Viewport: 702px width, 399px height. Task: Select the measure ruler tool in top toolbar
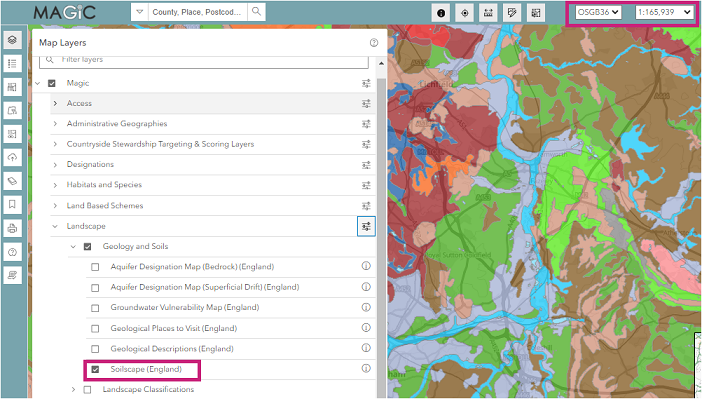point(488,13)
